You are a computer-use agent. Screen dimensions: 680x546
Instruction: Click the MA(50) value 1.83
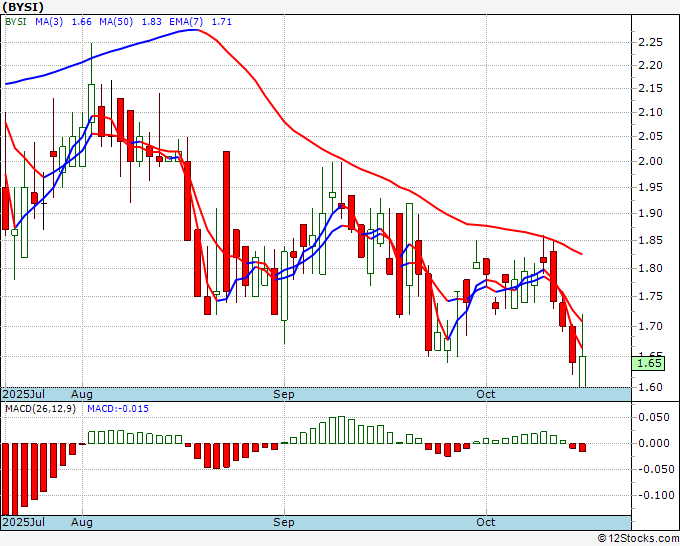click(x=151, y=22)
